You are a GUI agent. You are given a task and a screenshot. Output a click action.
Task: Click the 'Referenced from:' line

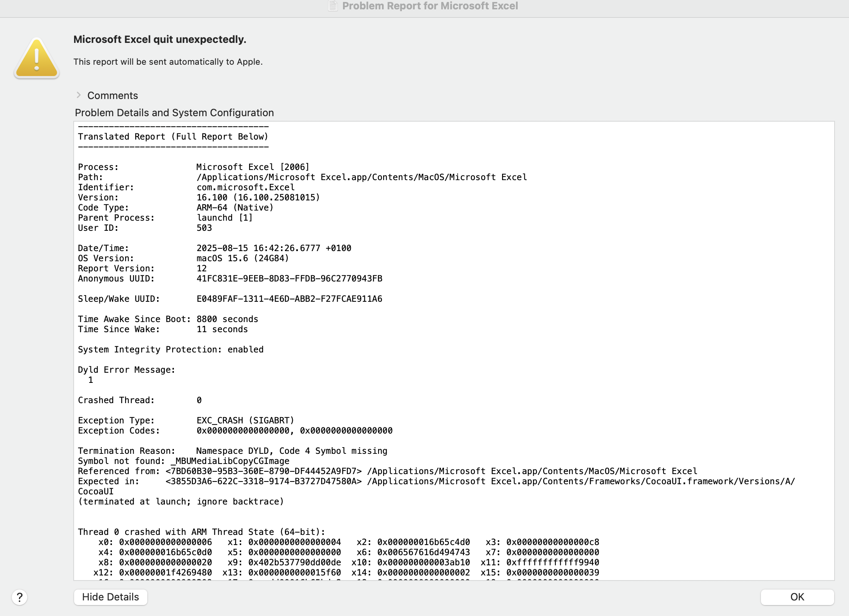click(x=387, y=471)
